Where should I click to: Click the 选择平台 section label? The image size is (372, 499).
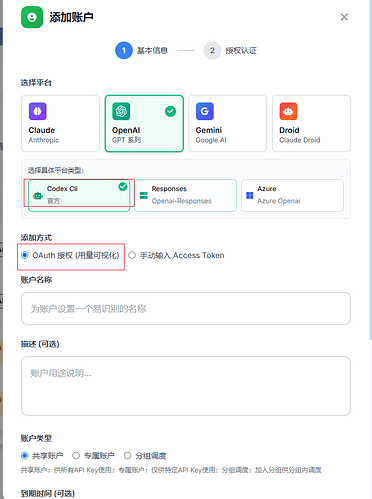[x=36, y=83]
